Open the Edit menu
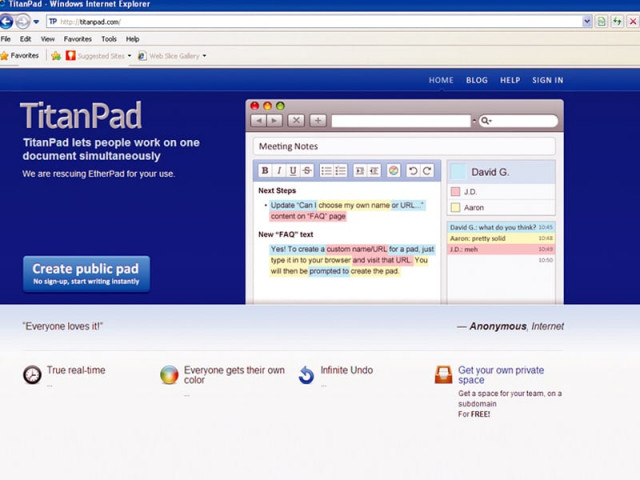 (x=25, y=39)
